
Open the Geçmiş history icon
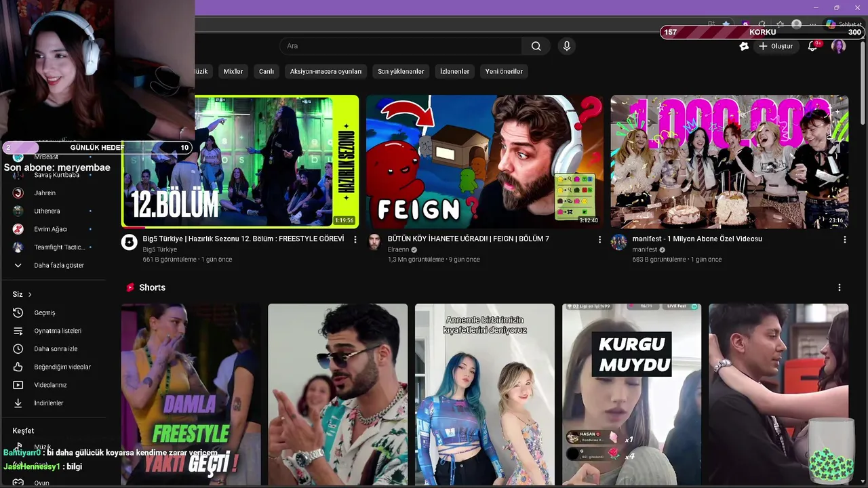[18, 312]
